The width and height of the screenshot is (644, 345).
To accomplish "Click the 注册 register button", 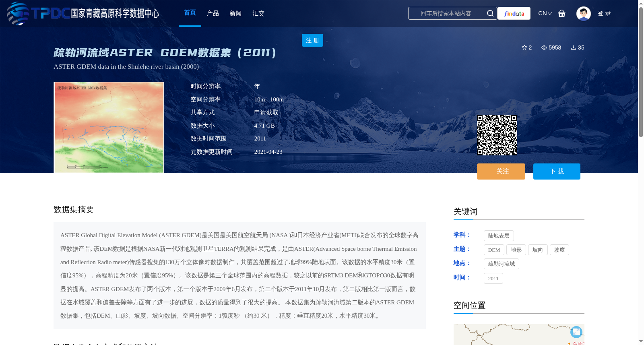I will [312, 40].
